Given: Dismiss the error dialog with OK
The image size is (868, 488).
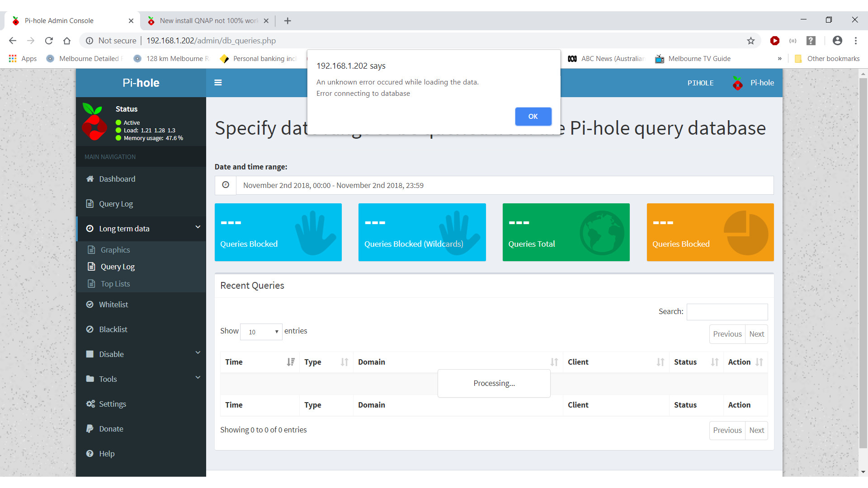Looking at the screenshot, I should [533, 117].
